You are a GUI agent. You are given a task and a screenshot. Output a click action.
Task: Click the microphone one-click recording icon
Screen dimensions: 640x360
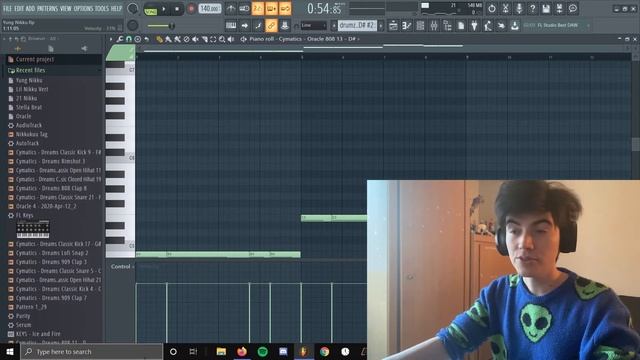pyautogui.click(x=519, y=8)
